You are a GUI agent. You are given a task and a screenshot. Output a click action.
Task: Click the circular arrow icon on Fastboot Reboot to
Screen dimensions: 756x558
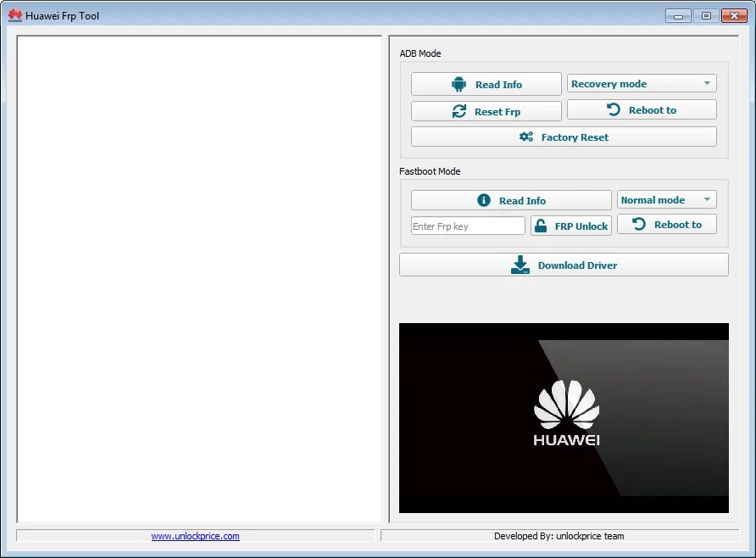pyautogui.click(x=639, y=224)
